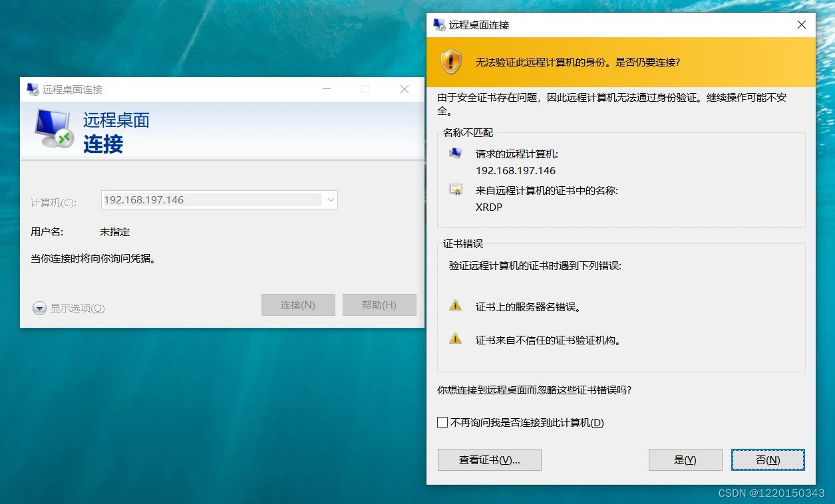Click the large Remote Desktop monitor logo

point(54,129)
